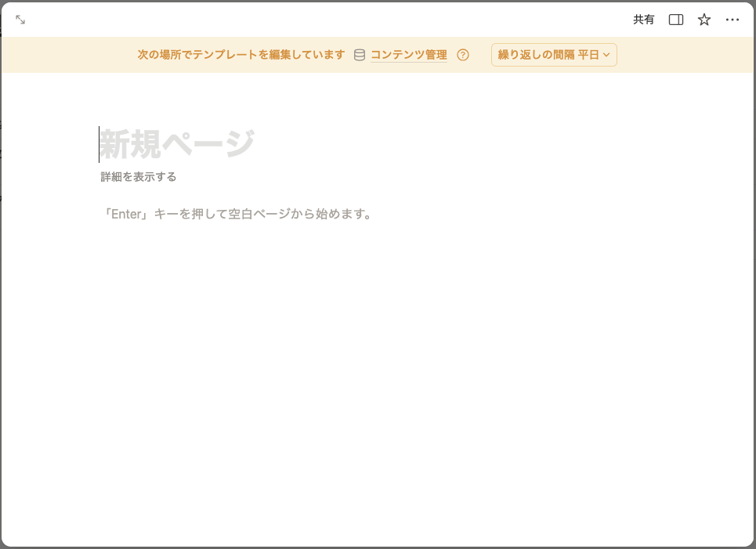The width and height of the screenshot is (756, 549).
Task: Click the diagonal expand arrows icon
Action: click(20, 19)
